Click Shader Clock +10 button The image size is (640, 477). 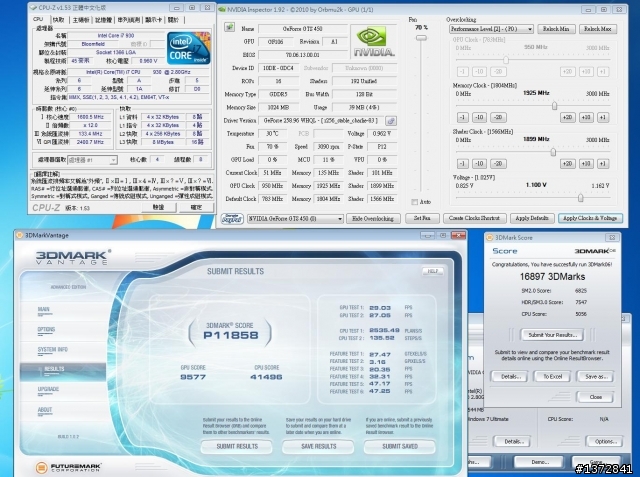(x=586, y=164)
